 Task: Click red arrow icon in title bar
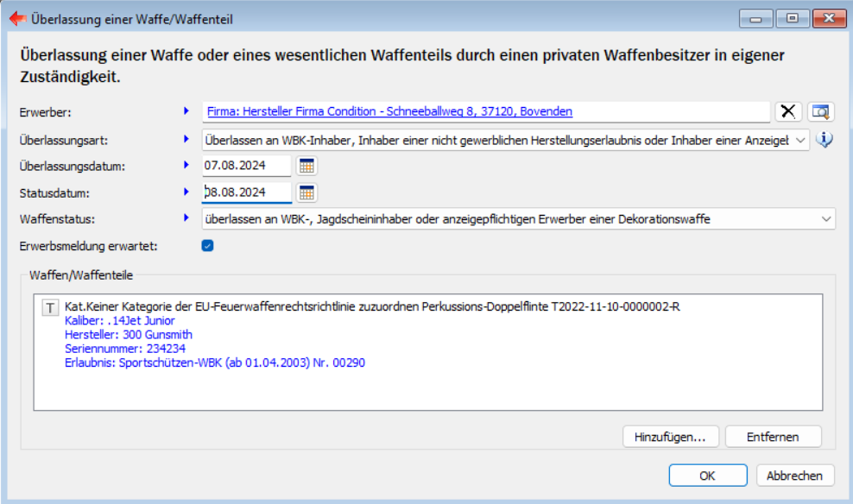(17, 18)
